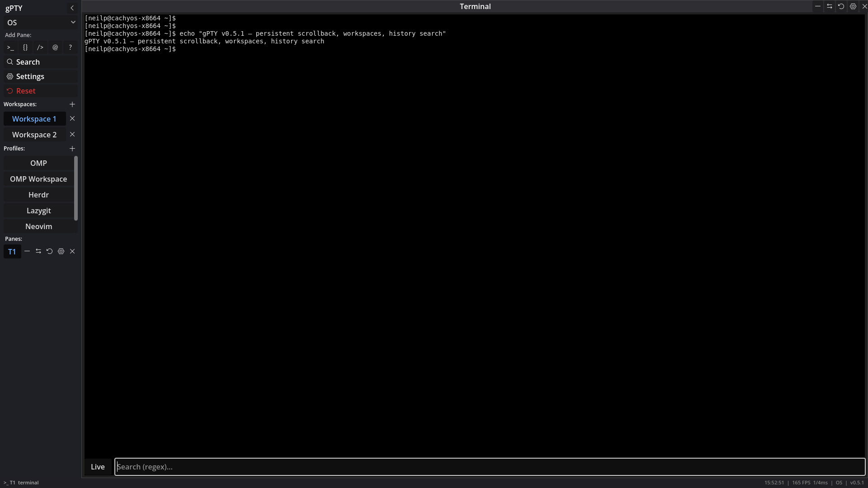Focus the Search (regex) input field
Viewport: 868px width, 488px height.
[x=490, y=467]
